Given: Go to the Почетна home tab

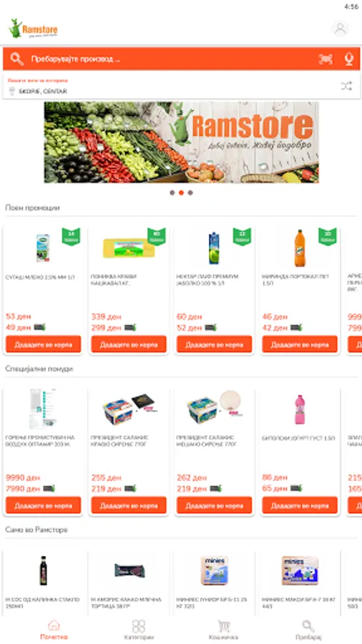Looking at the screenshot, I should pyautogui.click(x=54, y=630).
